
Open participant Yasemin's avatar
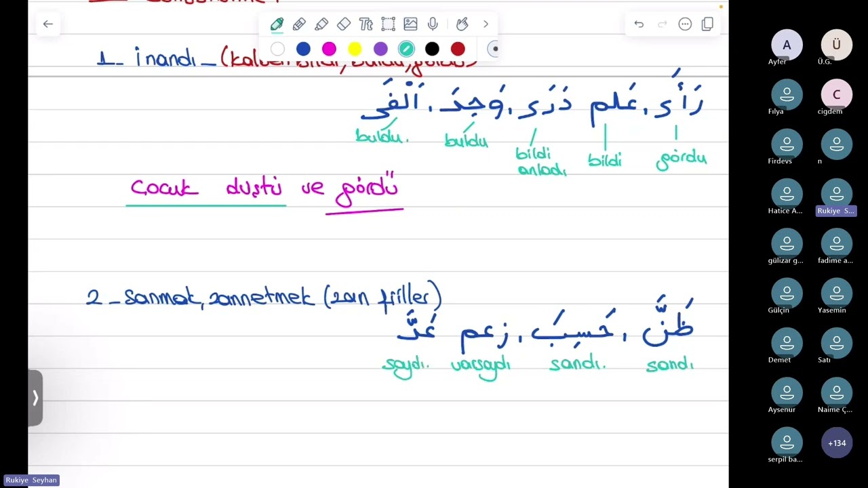click(836, 293)
